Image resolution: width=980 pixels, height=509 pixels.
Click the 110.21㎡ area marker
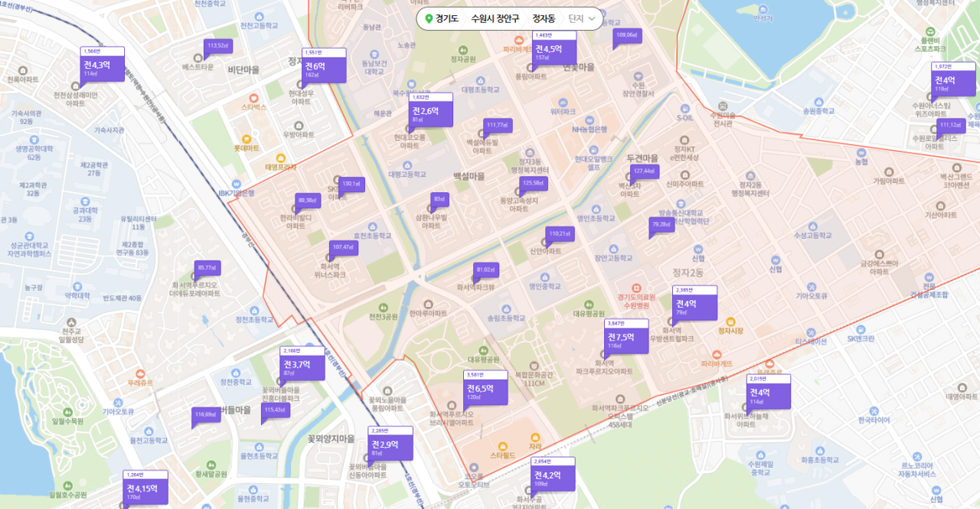tap(559, 233)
